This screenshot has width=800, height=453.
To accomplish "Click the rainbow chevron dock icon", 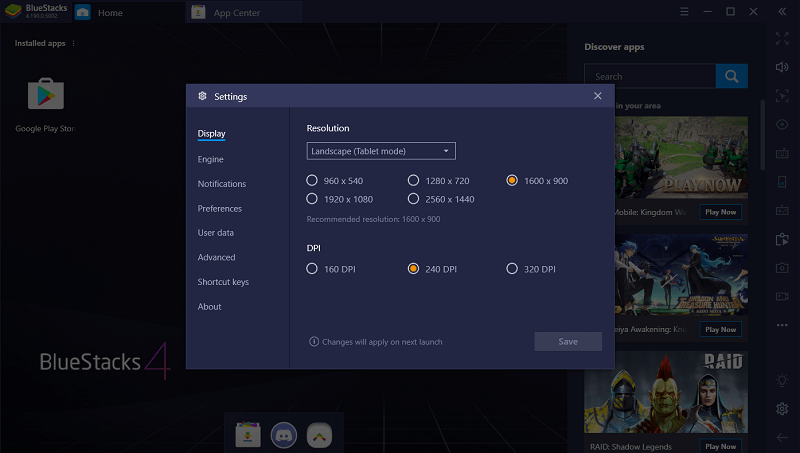I will [x=319, y=436].
